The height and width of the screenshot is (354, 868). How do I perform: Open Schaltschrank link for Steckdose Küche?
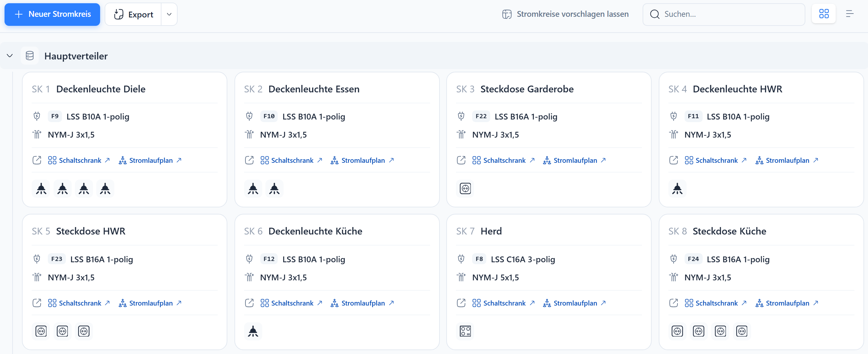pyautogui.click(x=716, y=303)
